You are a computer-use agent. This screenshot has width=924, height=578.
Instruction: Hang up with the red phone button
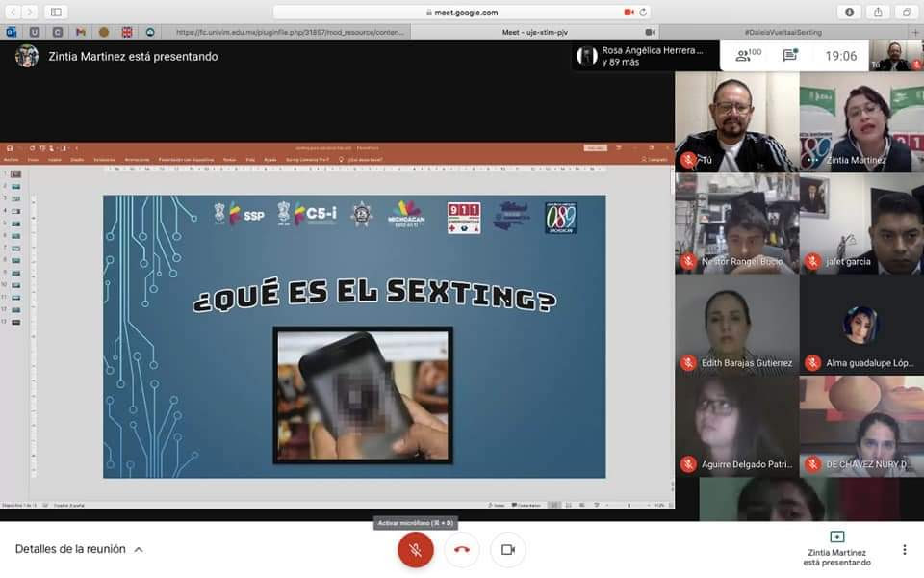click(462, 550)
